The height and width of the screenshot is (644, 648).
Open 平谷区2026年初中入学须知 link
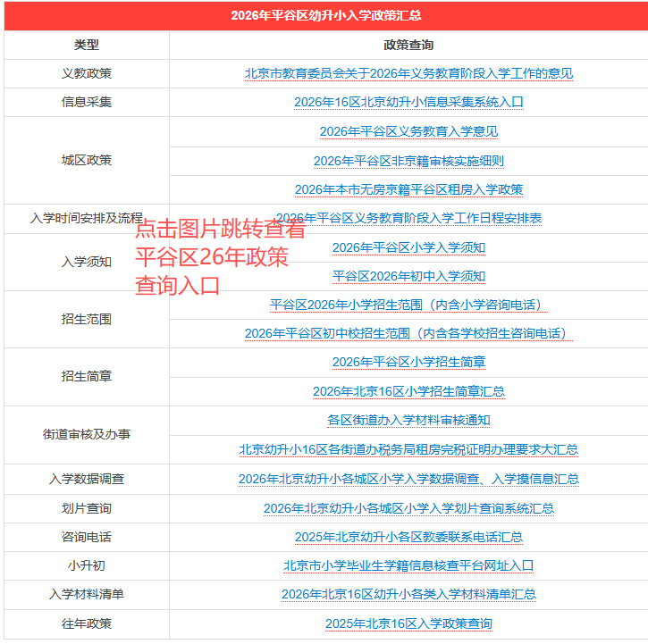point(408,276)
